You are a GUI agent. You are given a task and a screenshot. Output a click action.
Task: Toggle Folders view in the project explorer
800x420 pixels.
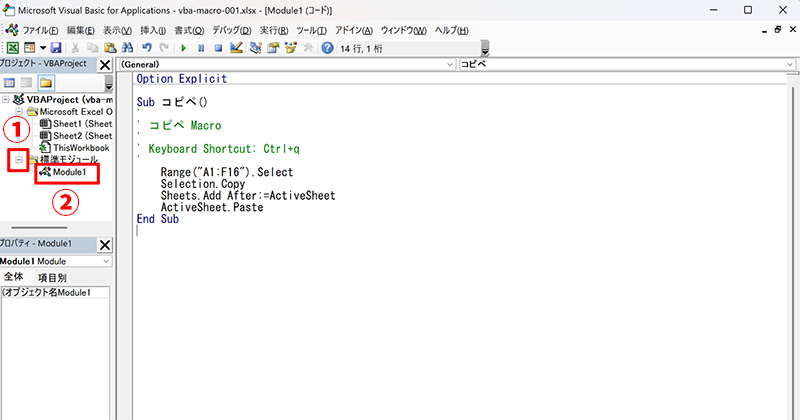click(46, 82)
